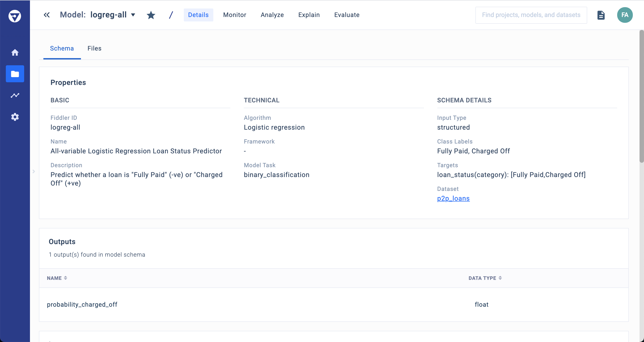Click the float data type cell

(x=481, y=304)
